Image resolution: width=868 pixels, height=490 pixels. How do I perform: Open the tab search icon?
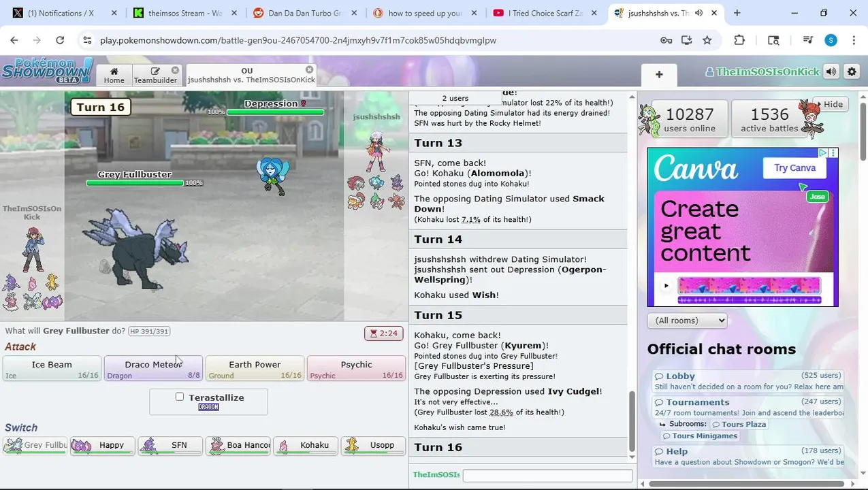pos(773,40)
